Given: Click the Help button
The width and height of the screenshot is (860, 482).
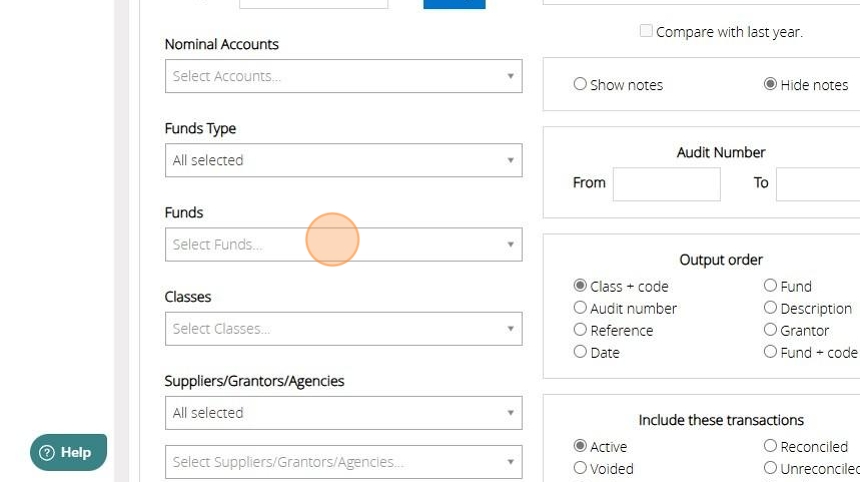Looking at the screenshot, I should 68,452.
